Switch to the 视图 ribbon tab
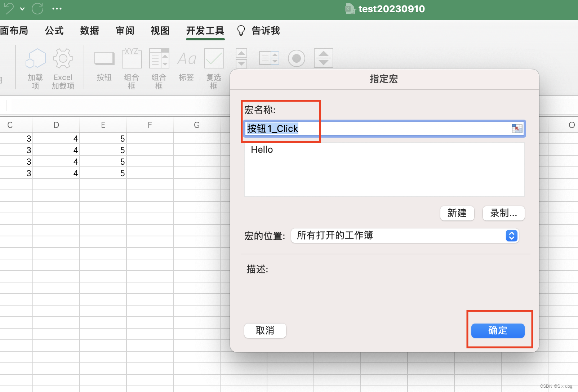Image resolution: width=578 pixels, height=392 pixels. (x=160, y=31)
